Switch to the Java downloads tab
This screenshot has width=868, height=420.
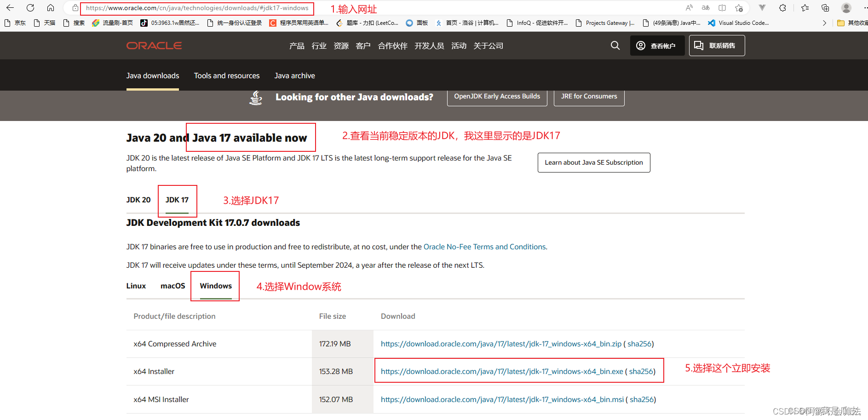click(153, 75)
